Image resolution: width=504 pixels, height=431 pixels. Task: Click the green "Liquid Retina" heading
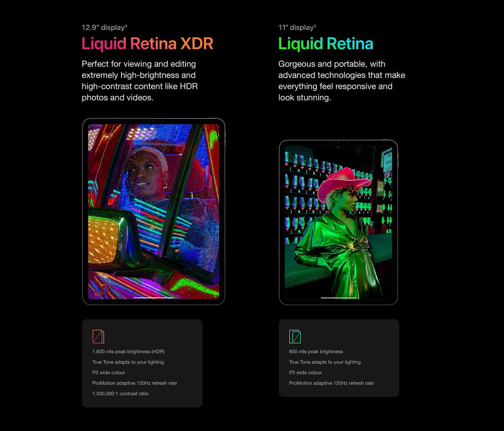tap(326, 44)
